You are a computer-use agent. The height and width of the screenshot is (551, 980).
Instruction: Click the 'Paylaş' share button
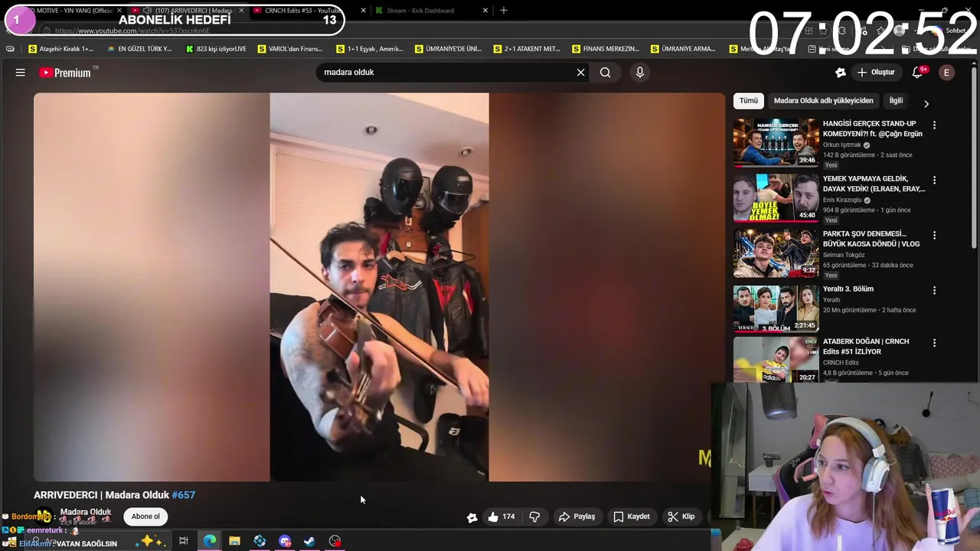577,517
